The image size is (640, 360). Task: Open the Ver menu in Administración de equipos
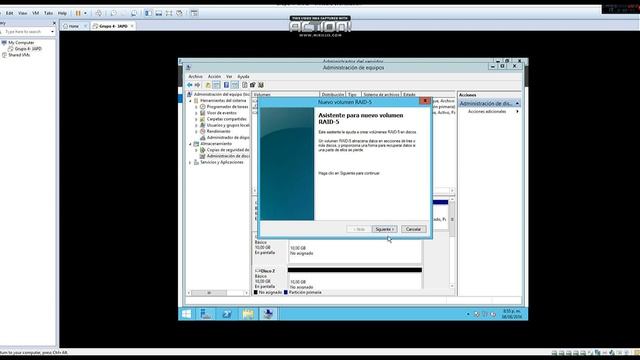coord(229,76)
